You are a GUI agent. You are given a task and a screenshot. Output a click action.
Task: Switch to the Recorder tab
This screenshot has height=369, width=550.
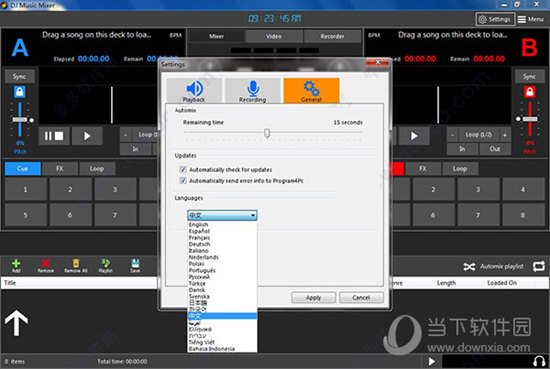pos(333,36)
